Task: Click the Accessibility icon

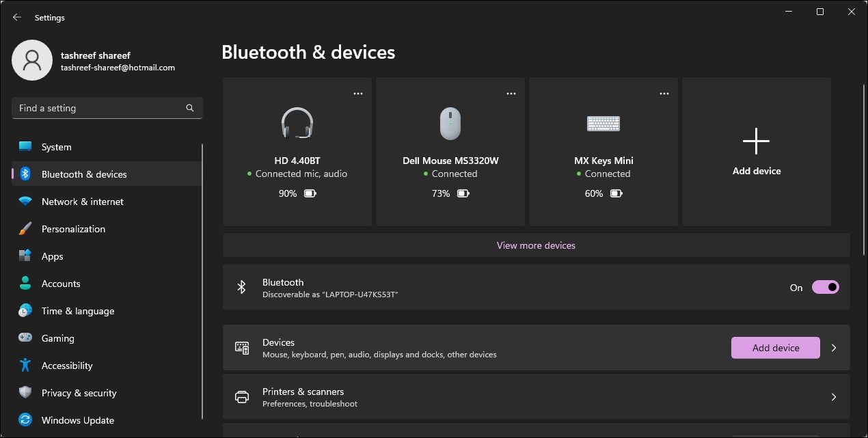Action: (x=27, y=365)
